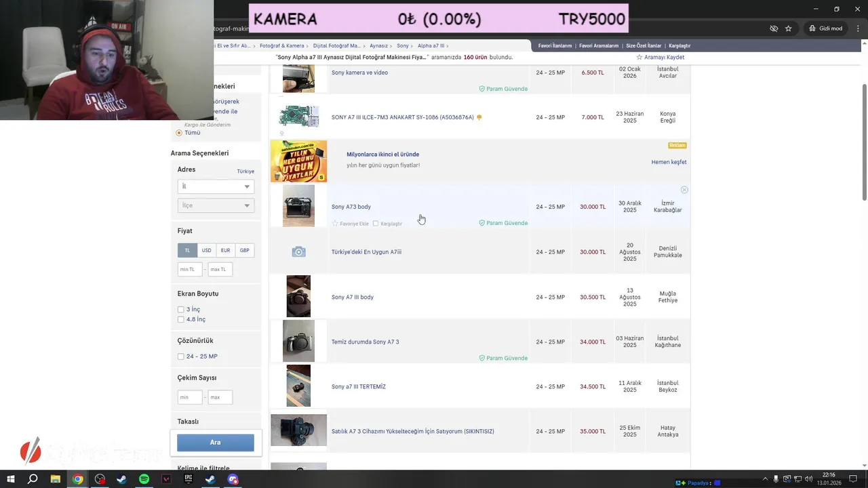This screenshot has height=488, width=868.
Task: Select the USD currency tab
Action: click(206, 250)
